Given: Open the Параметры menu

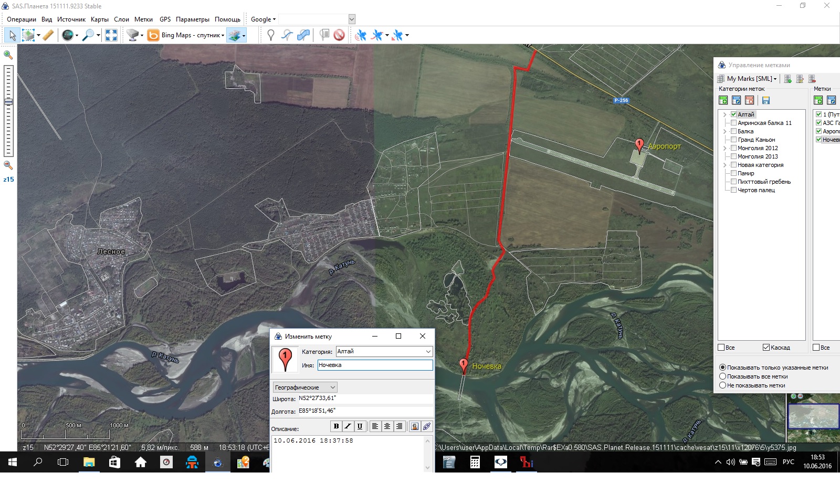Looking at the screenshot, I should 192,19.
